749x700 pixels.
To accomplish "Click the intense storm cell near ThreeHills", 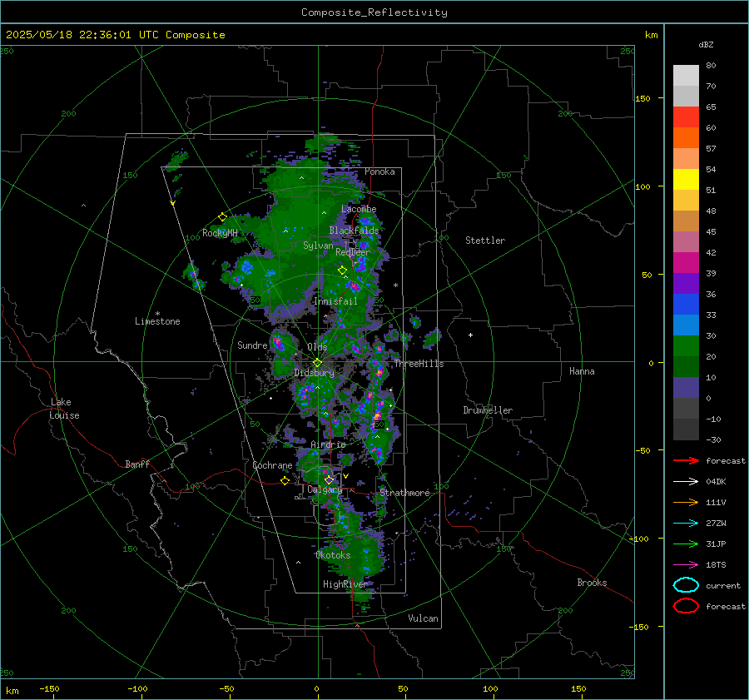I will [x=379, y=371].
